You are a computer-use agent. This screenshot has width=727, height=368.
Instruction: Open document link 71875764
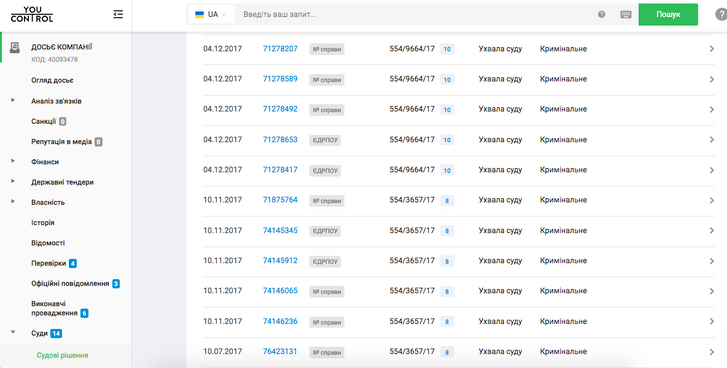pos(280,200)
